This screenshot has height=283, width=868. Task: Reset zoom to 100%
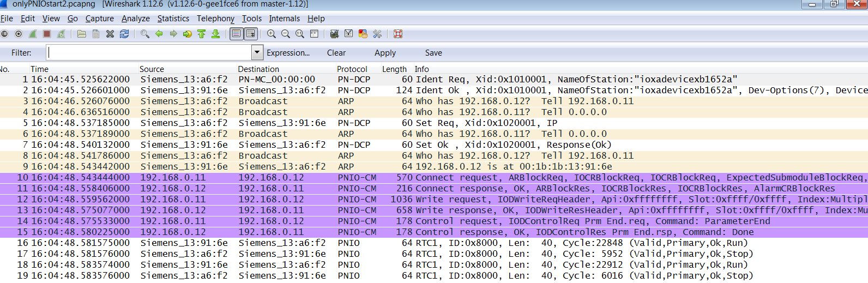tap(300, 34)
